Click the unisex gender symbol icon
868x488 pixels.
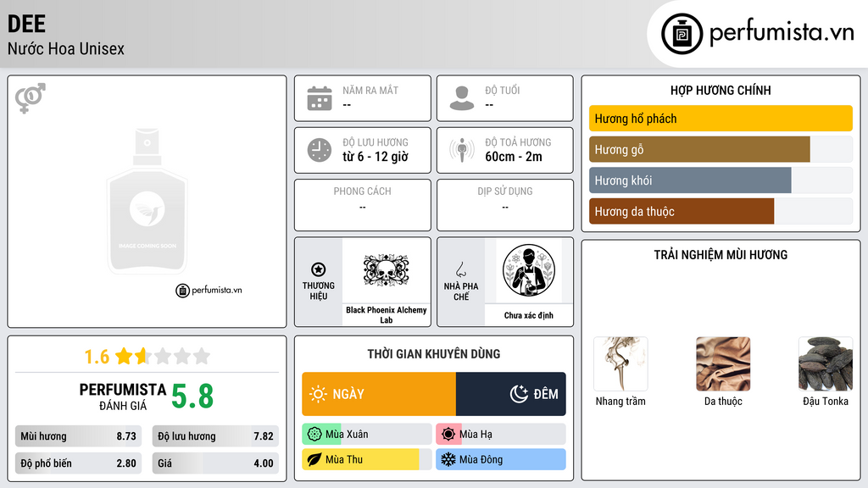point(31,98)
